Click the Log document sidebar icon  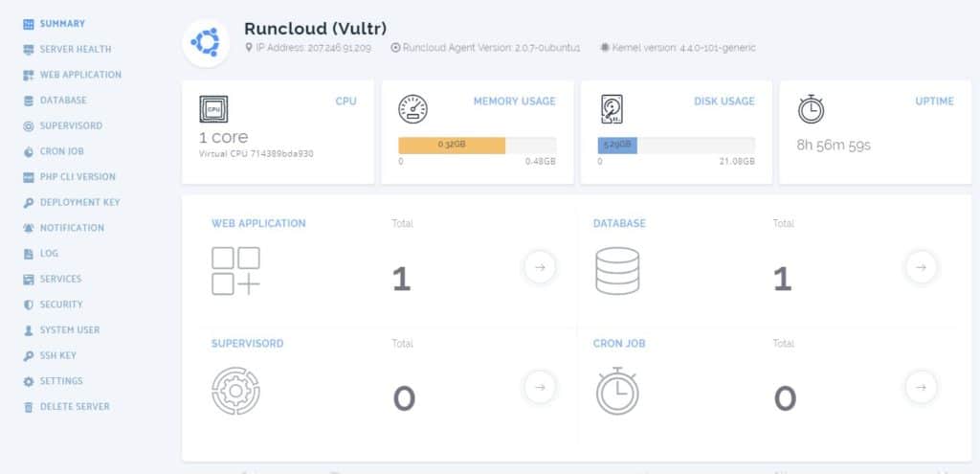click(x=28, y=254)
